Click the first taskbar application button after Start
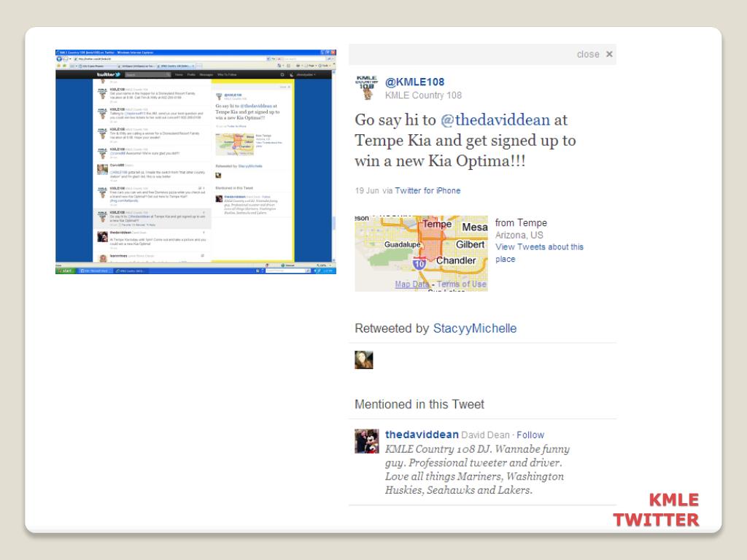Image resolution: width=747 pixels, height=560 pixels. [94, 271]
